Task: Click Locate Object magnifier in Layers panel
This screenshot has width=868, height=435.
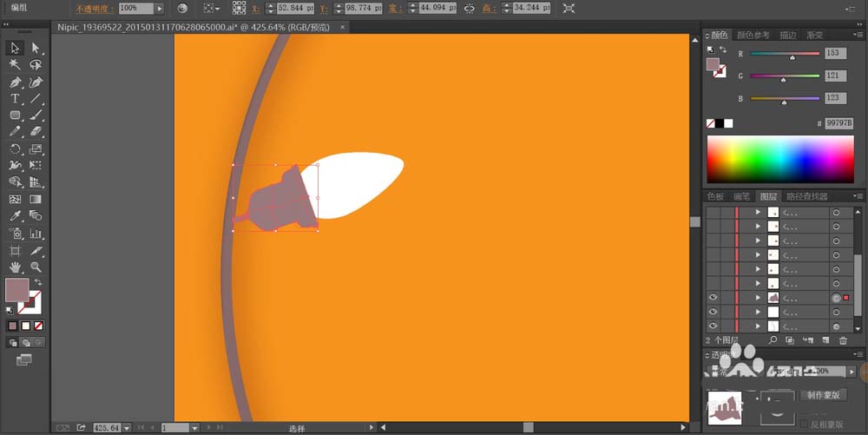Action: pyautogui.click(x=773, y=339)
